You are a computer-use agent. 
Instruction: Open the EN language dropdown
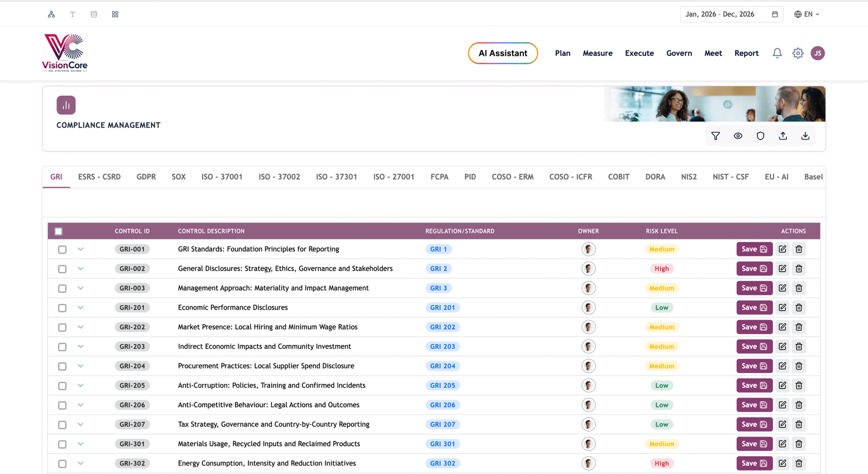pyautogui.click(x=807, y=14)
